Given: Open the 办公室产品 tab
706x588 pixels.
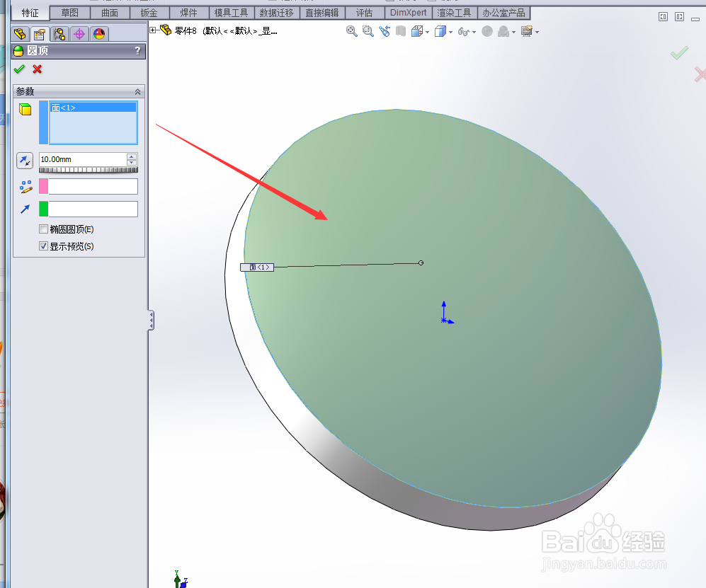Looking at the screenshot, I should [x=504, y=13].
